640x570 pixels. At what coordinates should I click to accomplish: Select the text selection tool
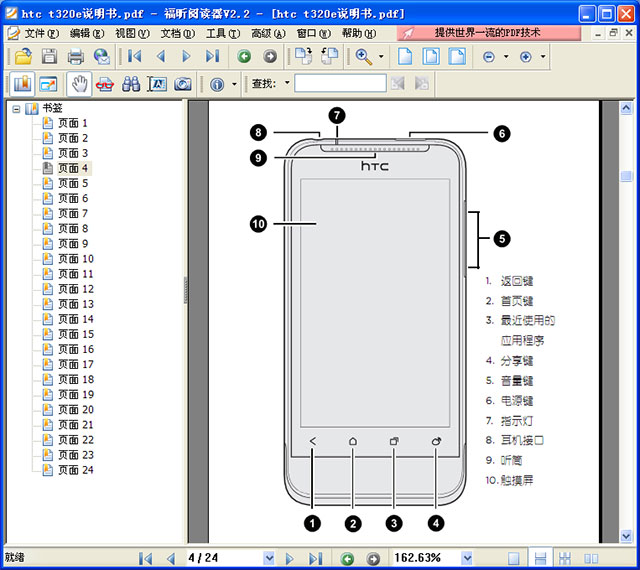[x=157, y=84]
